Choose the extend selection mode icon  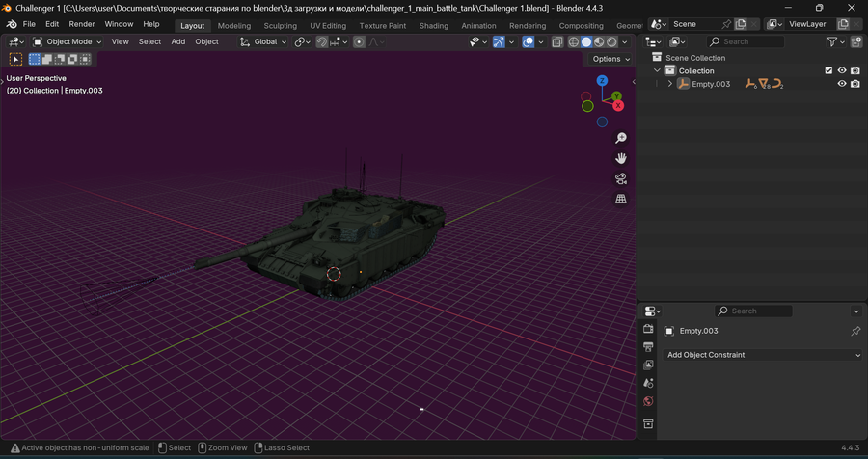pyautogui.click(x=47, y=59)
